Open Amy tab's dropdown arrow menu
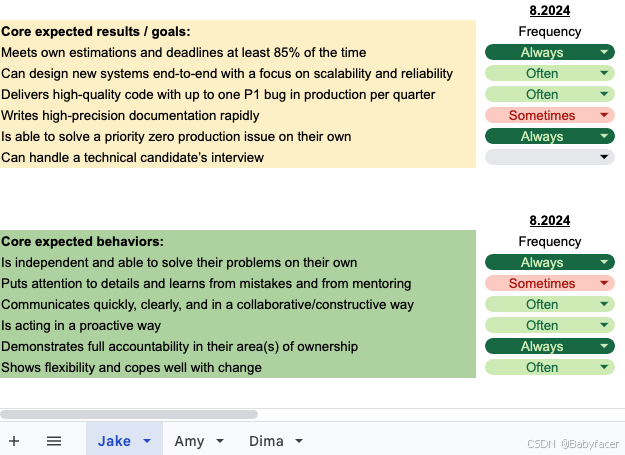Screen dimensions: 625x455 [220, 441]
